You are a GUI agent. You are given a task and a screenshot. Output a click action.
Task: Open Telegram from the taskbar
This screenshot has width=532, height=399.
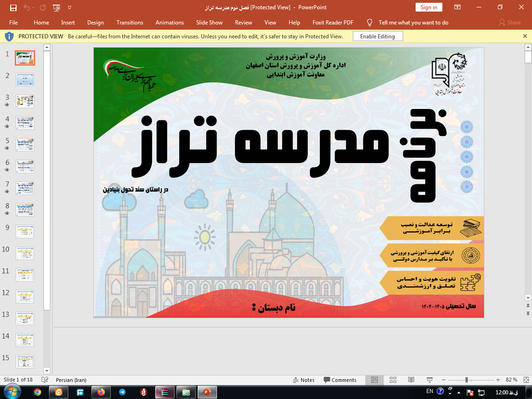122,392
